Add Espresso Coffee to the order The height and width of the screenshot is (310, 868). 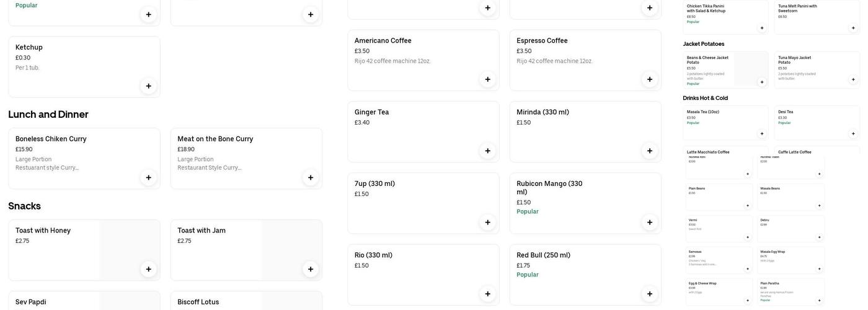point(650,79)
